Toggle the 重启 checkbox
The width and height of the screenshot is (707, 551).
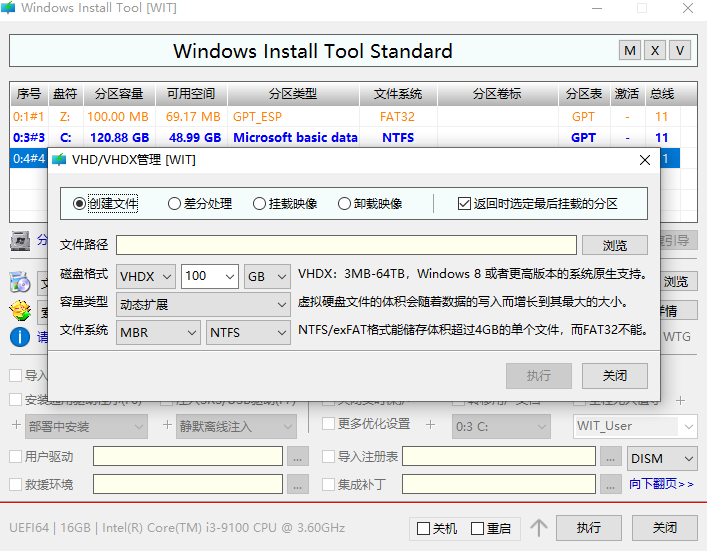(x=477, y=528)
